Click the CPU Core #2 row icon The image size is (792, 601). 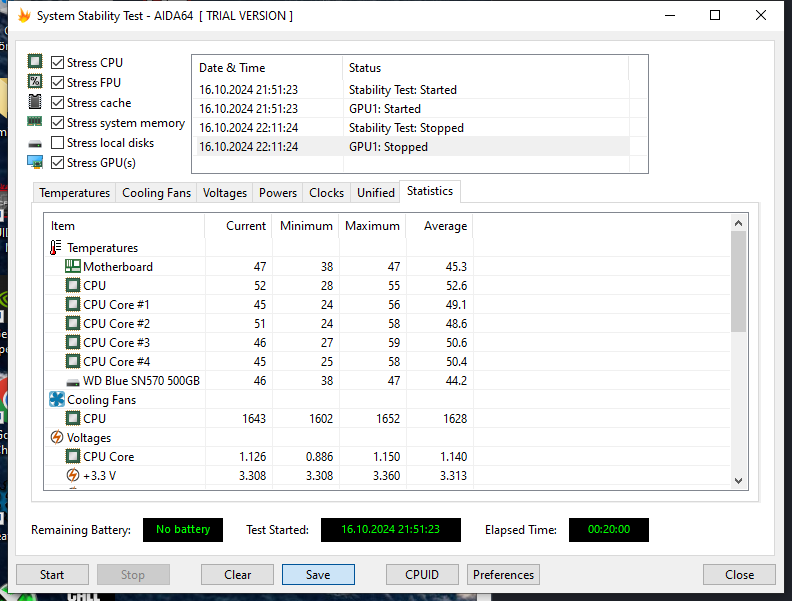point(73,323)
